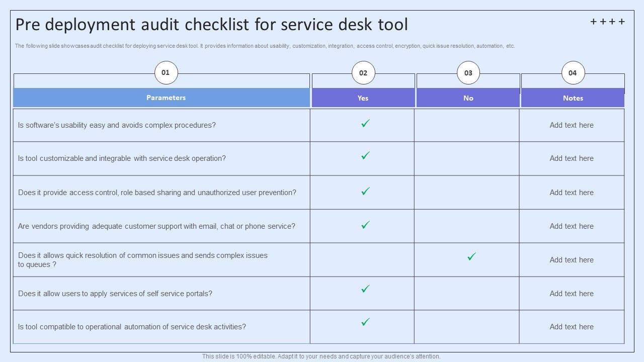644x362 pixels.
Task: Click 'This slide is 100% editable' footer text
Action: tap(321, 356)
